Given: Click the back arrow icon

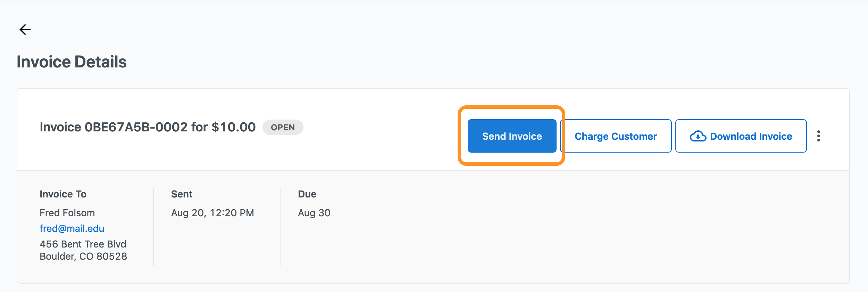Looking at the screenshot, I should click(x=25, y=30).
